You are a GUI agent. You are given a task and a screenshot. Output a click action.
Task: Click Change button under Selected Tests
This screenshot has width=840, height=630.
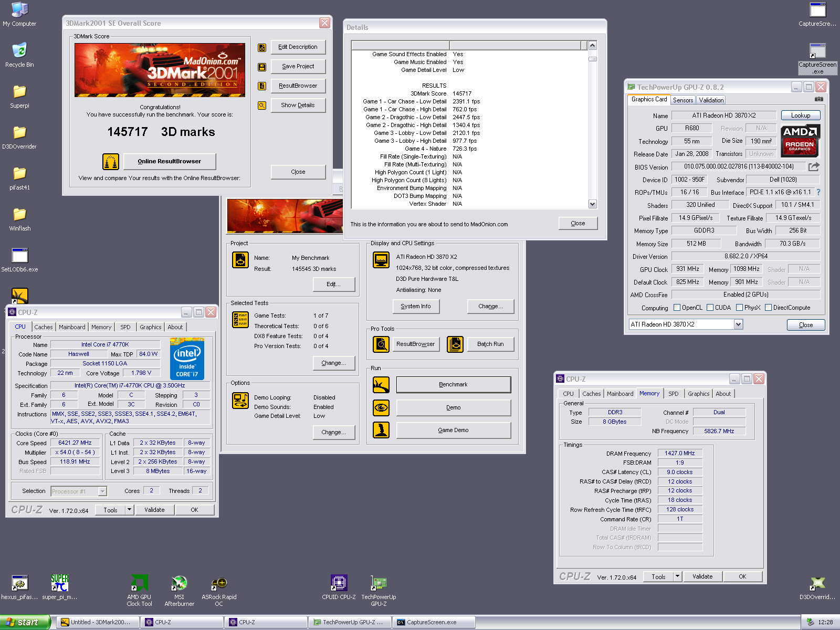[x=334, y=363]
